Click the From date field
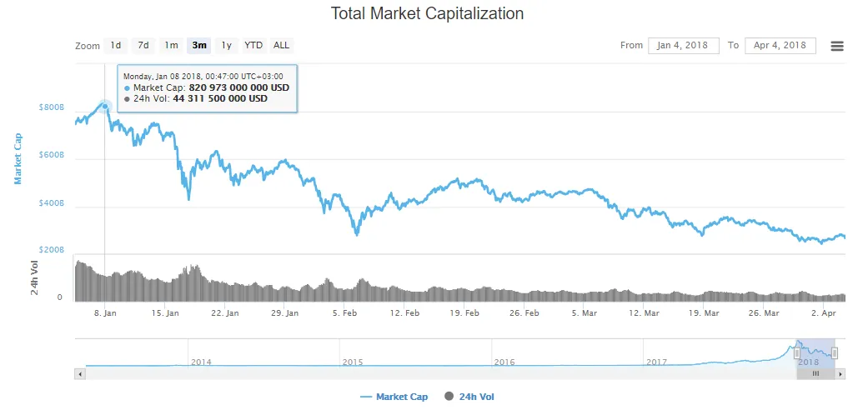The width and height of the screenshot is (868, 410). click(683, 45)
